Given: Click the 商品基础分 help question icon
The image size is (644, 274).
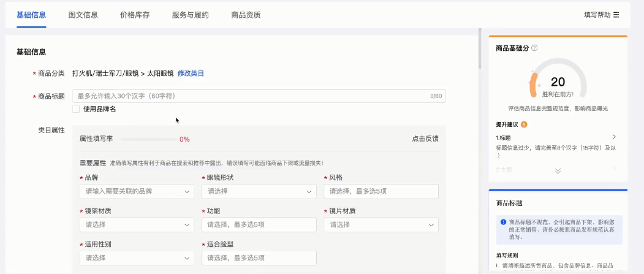Looking at the screenshot, I should pos(534,48).
